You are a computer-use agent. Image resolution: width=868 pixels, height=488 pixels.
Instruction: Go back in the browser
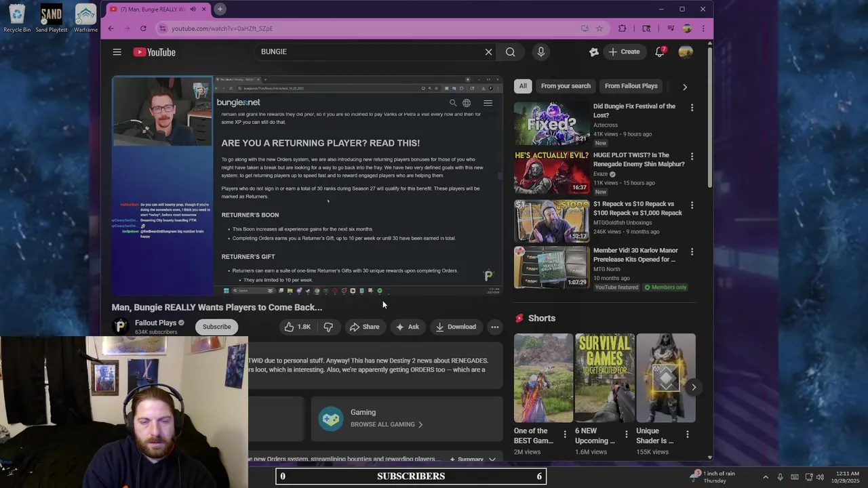(x=111, y=28)
